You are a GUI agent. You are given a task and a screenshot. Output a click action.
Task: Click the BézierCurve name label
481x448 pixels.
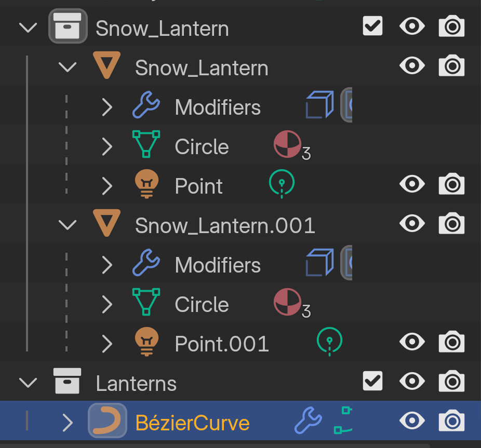pyautogui.click(x=192, y=423)
